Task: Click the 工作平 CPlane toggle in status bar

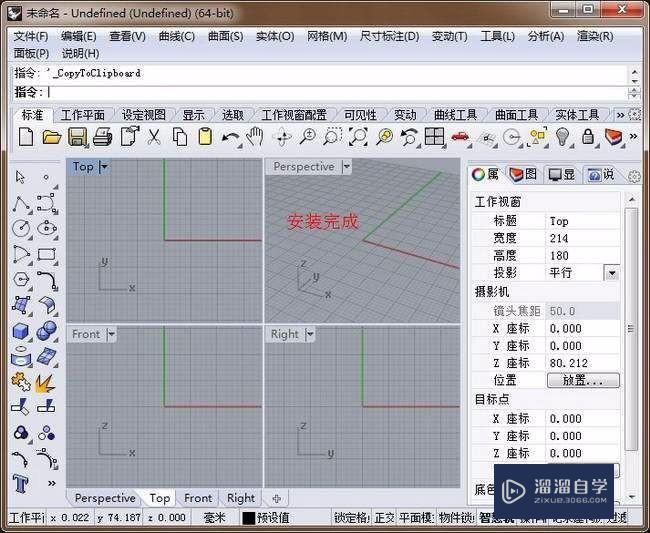Action: (x=27, y=518)
